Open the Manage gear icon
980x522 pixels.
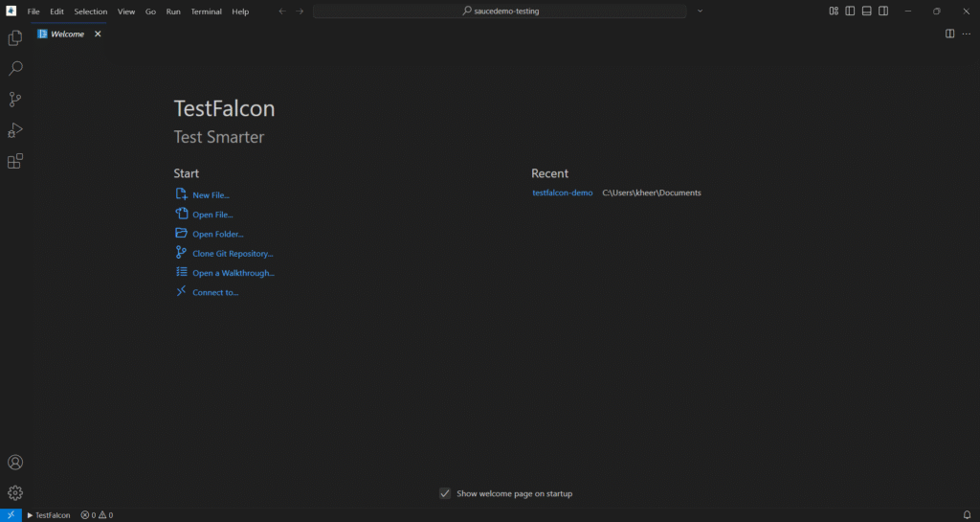click(15, 492)
